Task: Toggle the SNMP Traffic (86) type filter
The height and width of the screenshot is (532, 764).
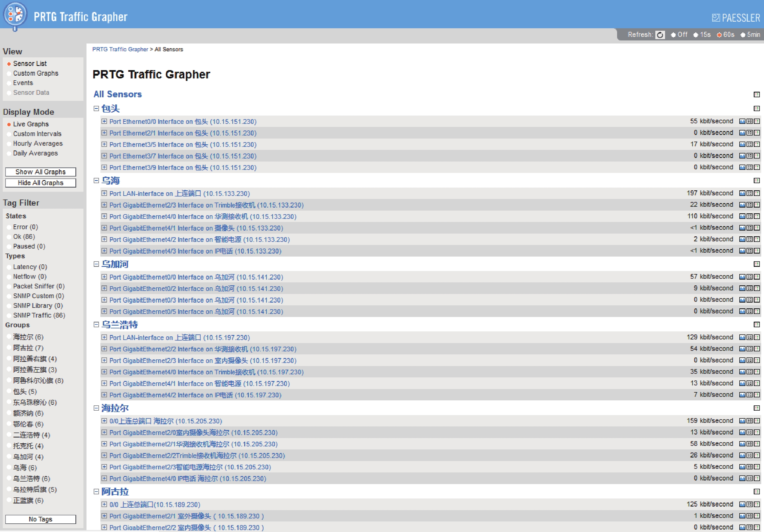Action: point(39,315)
